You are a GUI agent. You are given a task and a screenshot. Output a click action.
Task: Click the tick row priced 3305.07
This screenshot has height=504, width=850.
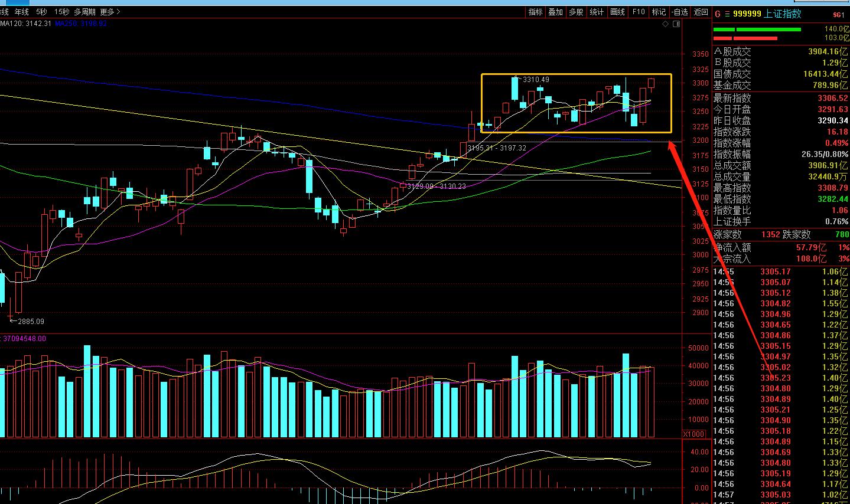tap(781, 282)
